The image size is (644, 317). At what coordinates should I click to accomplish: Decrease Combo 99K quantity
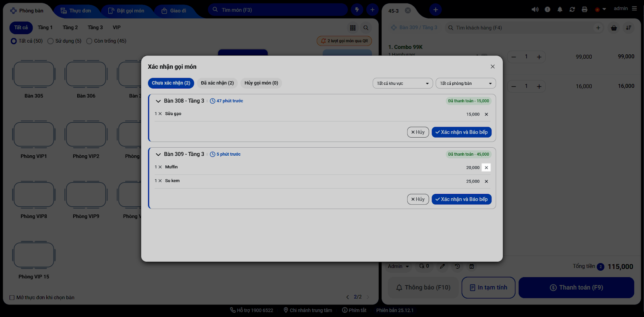(x=514, y=57)
